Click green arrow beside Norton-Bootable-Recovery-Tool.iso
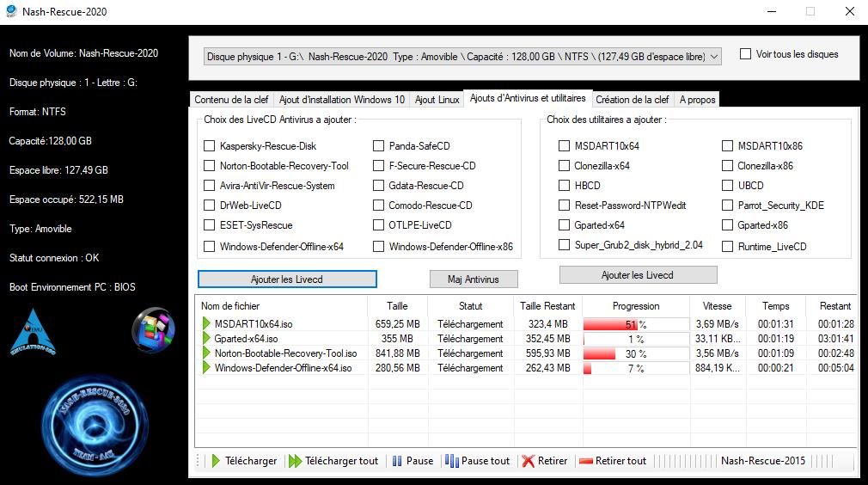868x485 pixels. [206, 353]
